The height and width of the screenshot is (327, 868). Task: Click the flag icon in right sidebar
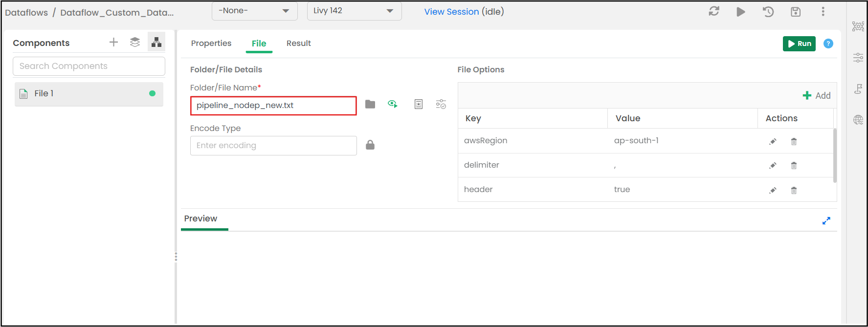pyautogui.click(x=858, y=89)
